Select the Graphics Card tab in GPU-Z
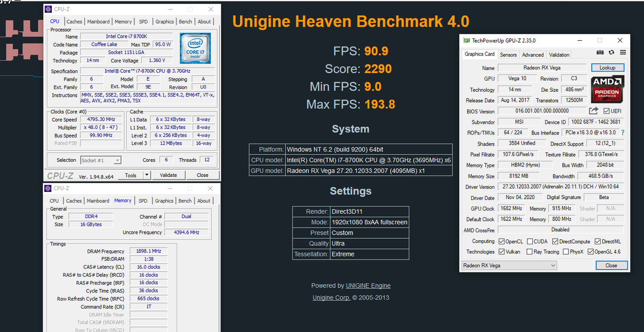The image size is (644, 332). click(479, 54)
